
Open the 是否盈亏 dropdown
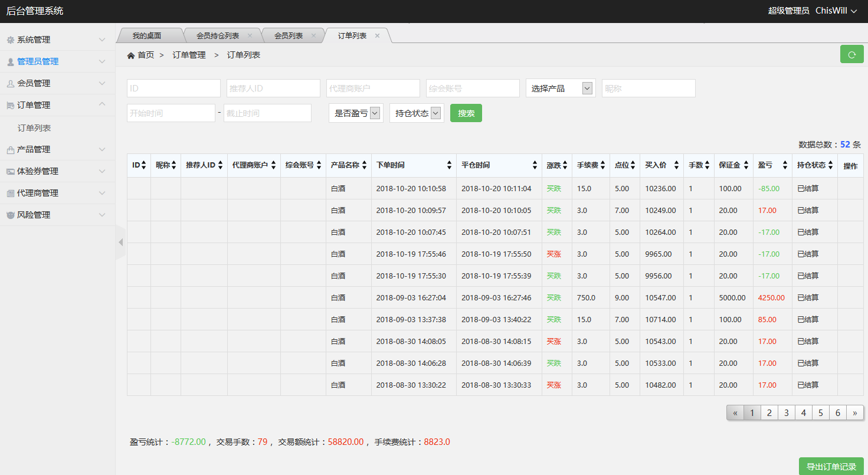[x=356, y=113]
